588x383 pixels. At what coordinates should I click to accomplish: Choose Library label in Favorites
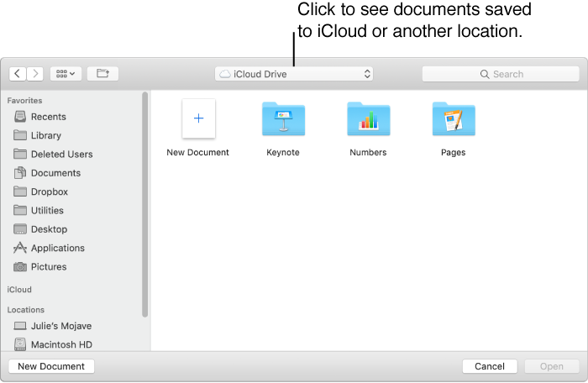46,135
